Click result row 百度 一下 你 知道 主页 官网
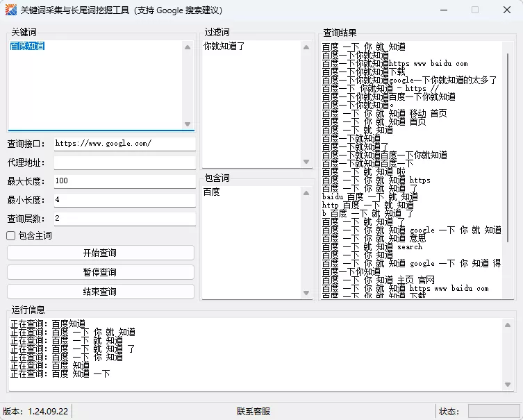The image size is (523, 420). [x=379, y=280]
